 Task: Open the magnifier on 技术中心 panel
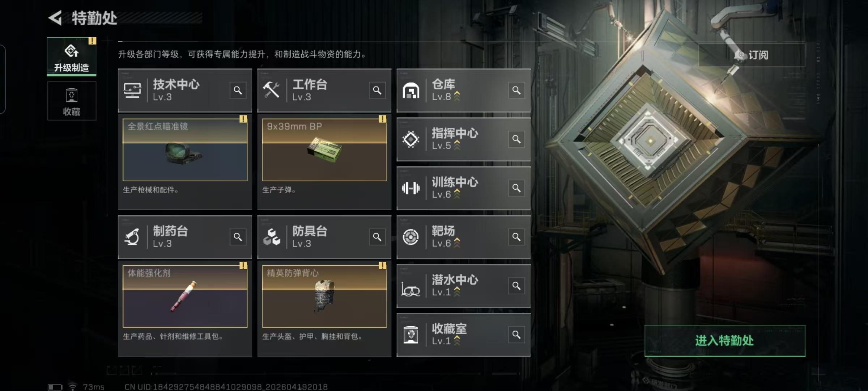(x=238, y=90)
